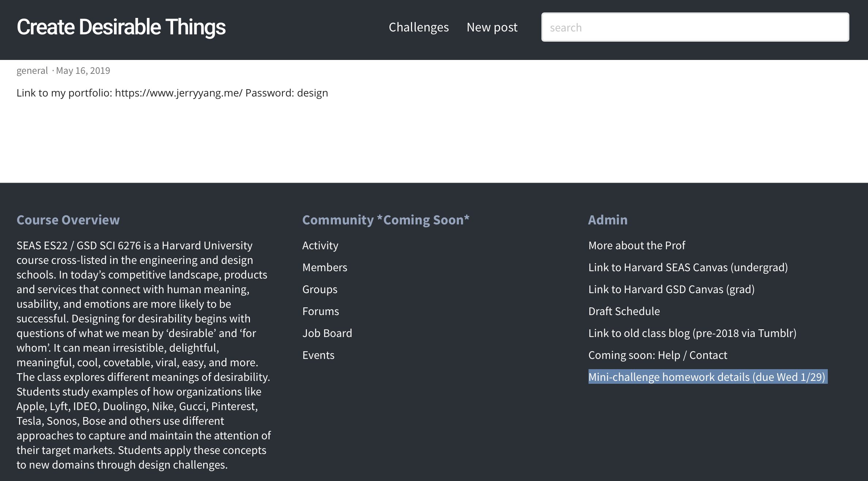Click the May 16, 2019 post date

pyautogui.click(x=83, y=71)
